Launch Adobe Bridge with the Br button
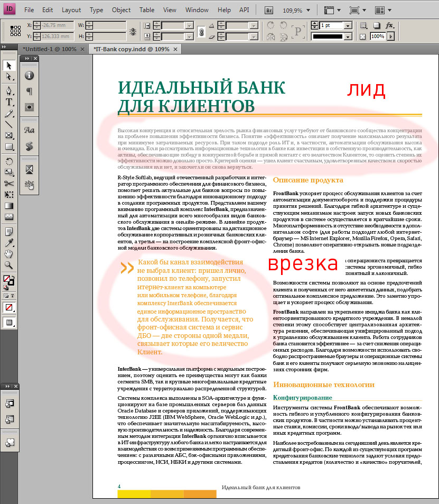 [x=269, y=10]
